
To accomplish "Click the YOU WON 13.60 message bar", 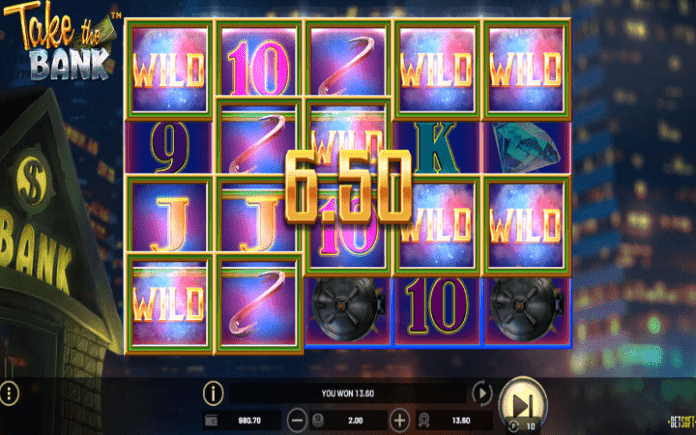I will (348, 393).
